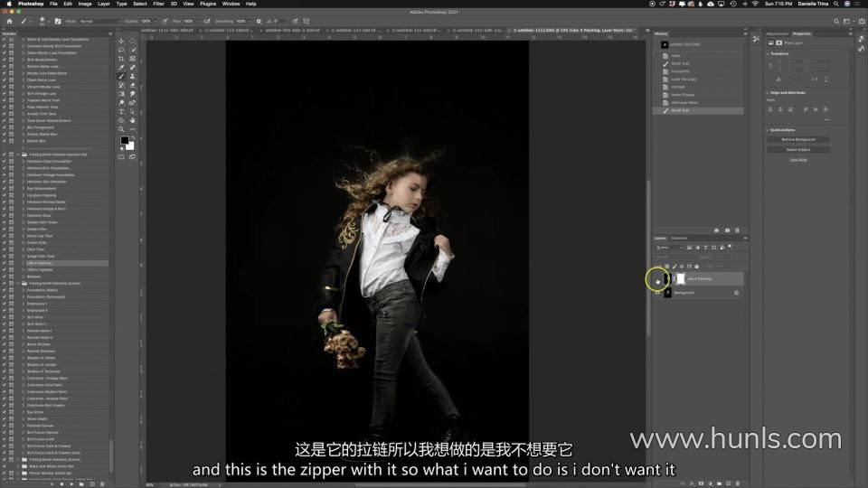Select the Crop tool

[121, 59]
